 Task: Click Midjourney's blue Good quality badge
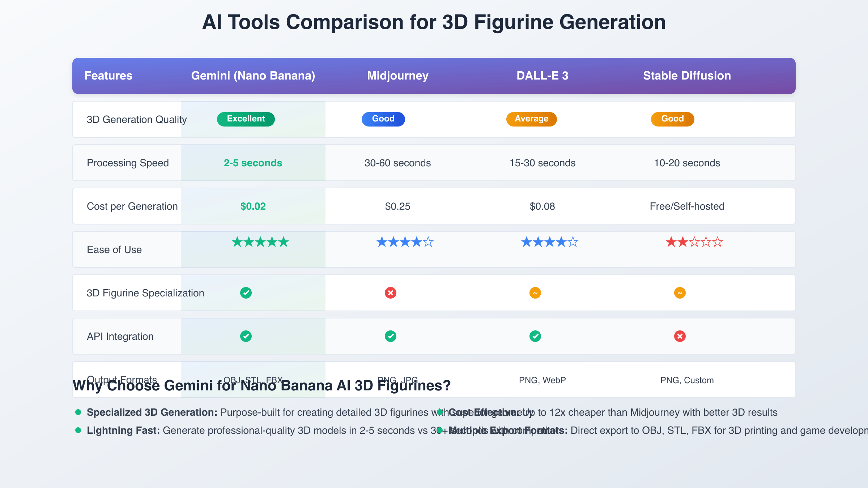383,119
